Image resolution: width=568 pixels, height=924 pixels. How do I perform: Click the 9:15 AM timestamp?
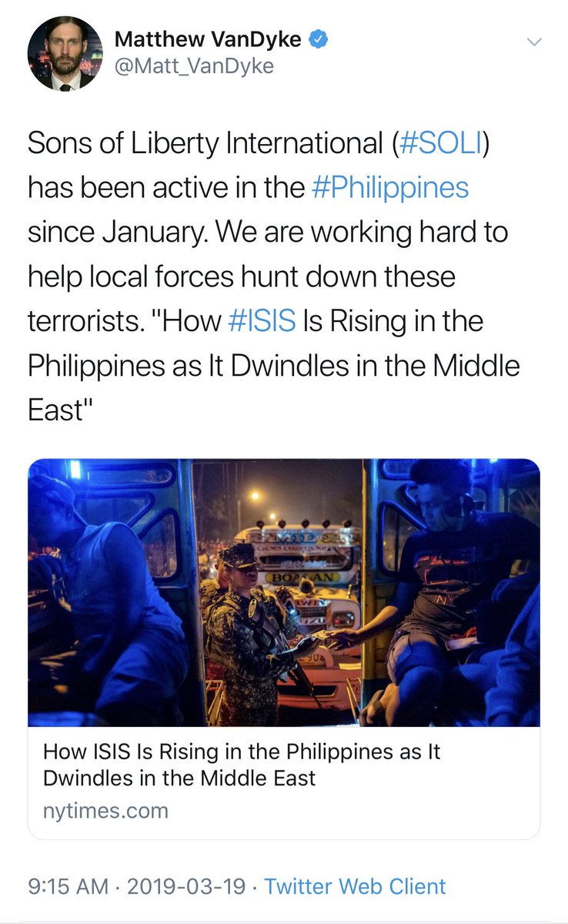pos(68,886)
